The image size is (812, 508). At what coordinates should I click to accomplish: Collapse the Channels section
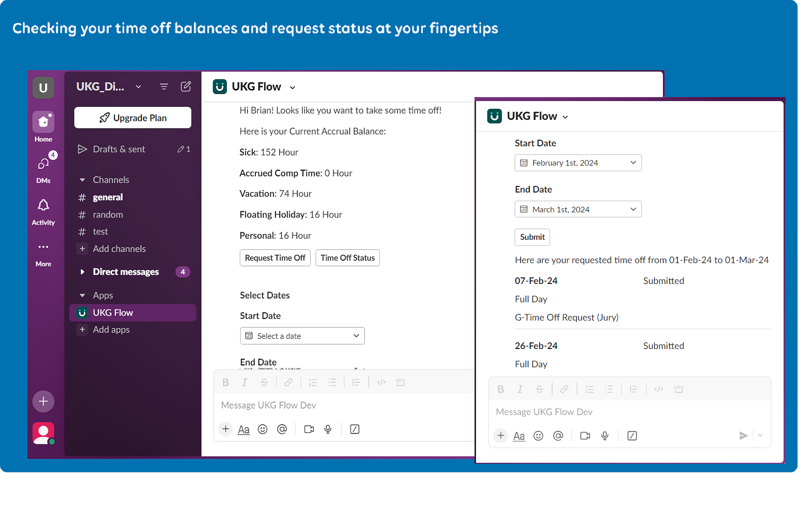82,180
